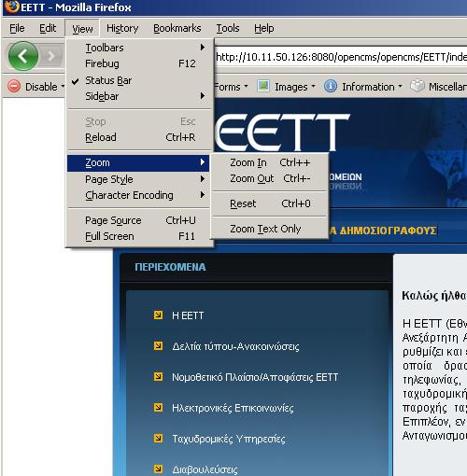Select Full Screen menu entry
467x476 pixels.
[x=139, y=236]
